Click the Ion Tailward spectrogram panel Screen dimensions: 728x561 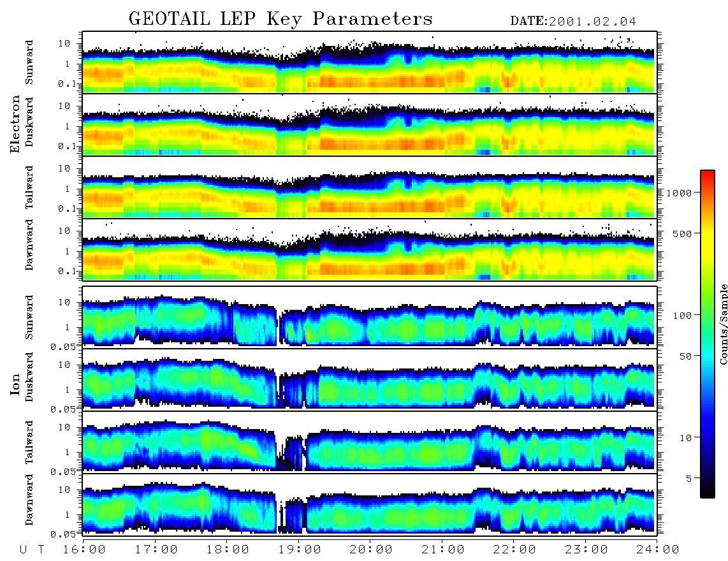tap(370, 442)
